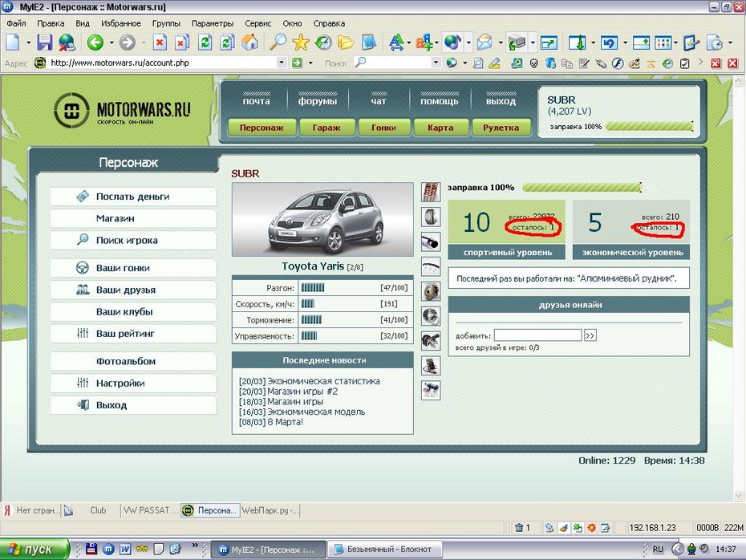Save page with the floppy disk icon
Viewport: 746px width, 560px height.
pyautogui.click(x=45, y=43)
